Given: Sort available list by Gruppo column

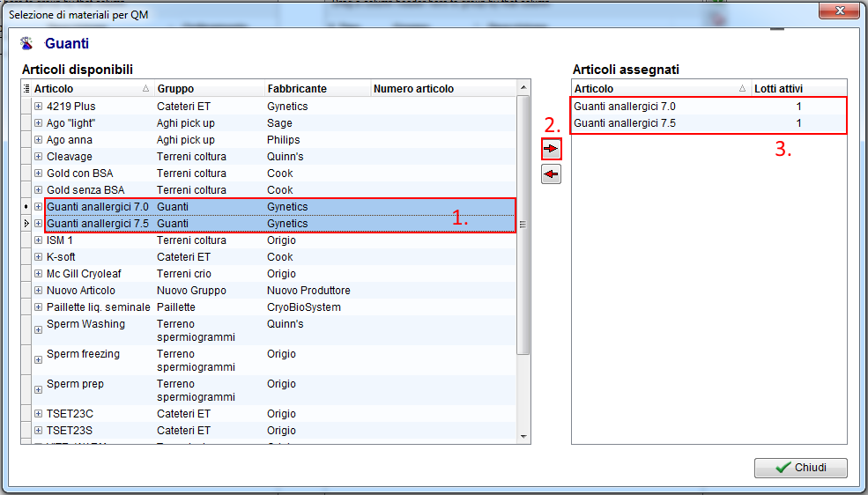Looking at the screenshot, I should coord(210,88).
